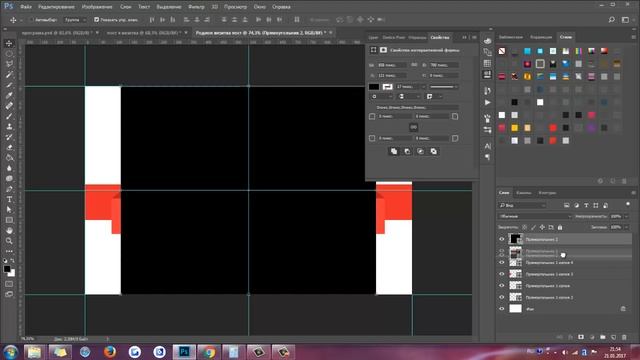Image resolution: width=640 pixels, height=360 pixels.
Task: Add a layer mask from Layers footer
Action: pos(581,337)
